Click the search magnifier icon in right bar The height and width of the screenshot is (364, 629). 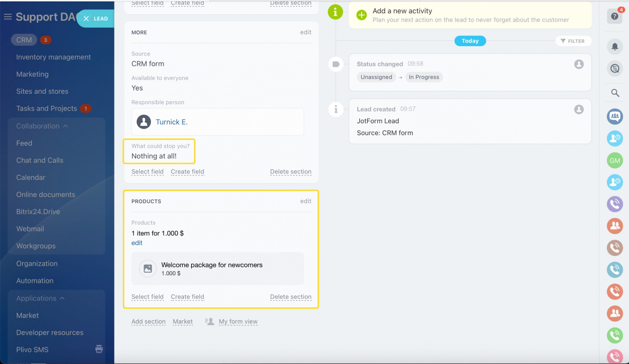click(x=615, y=93)
